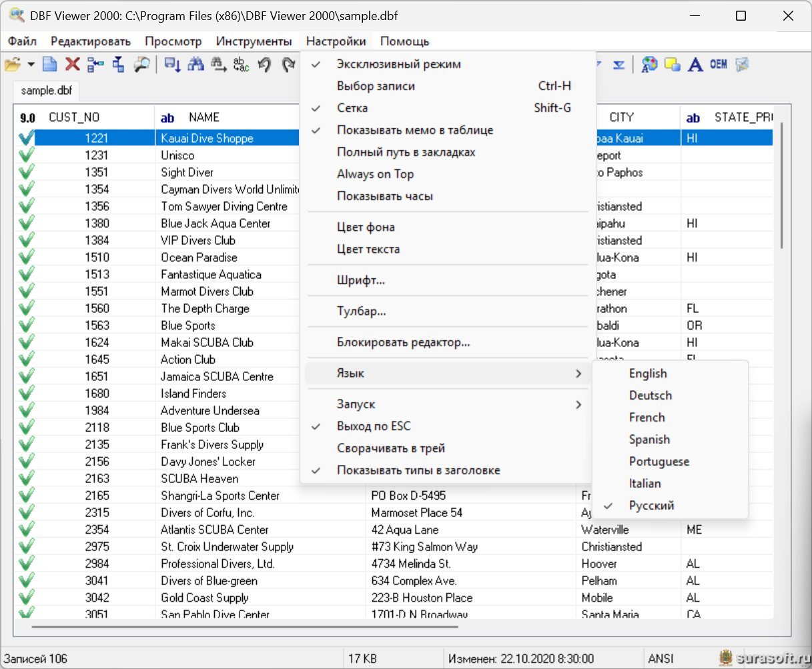Click the binoculars find icon
This screenshot has height=669, width=812.
[x=195, y=65]
